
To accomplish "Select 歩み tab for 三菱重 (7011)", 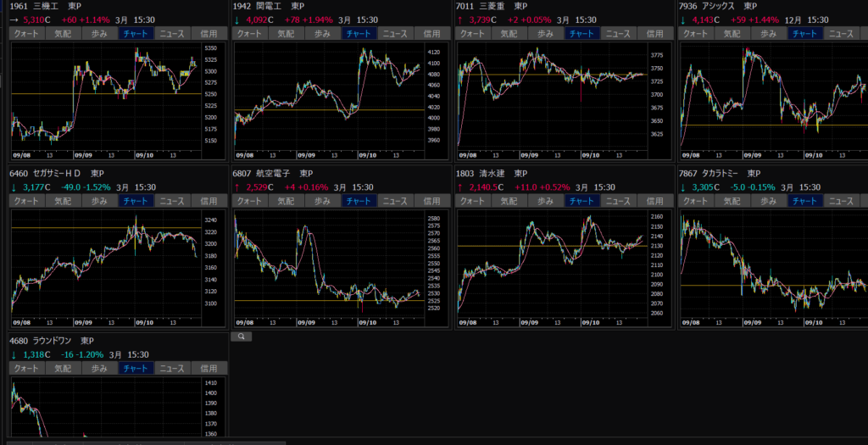I will 544,33.
